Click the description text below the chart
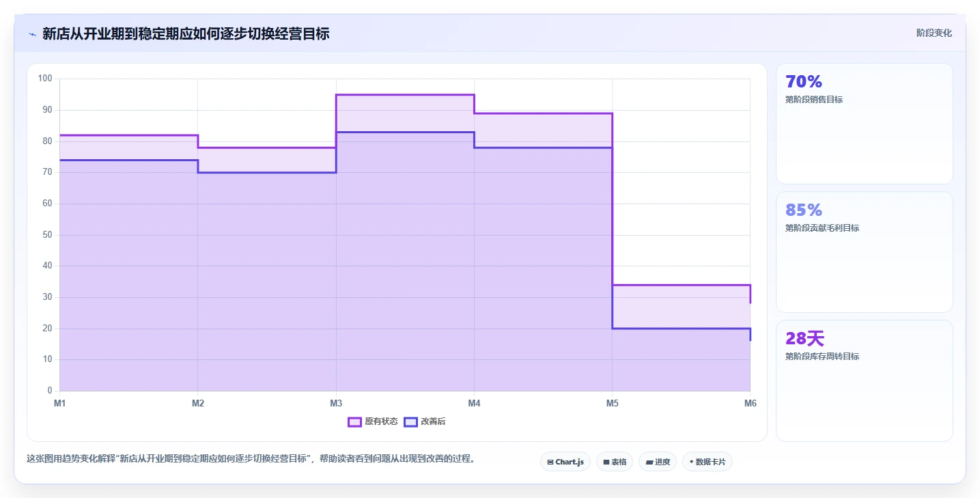Image resolution: width=980 pixels, height=498 pixels. point(250,458)
